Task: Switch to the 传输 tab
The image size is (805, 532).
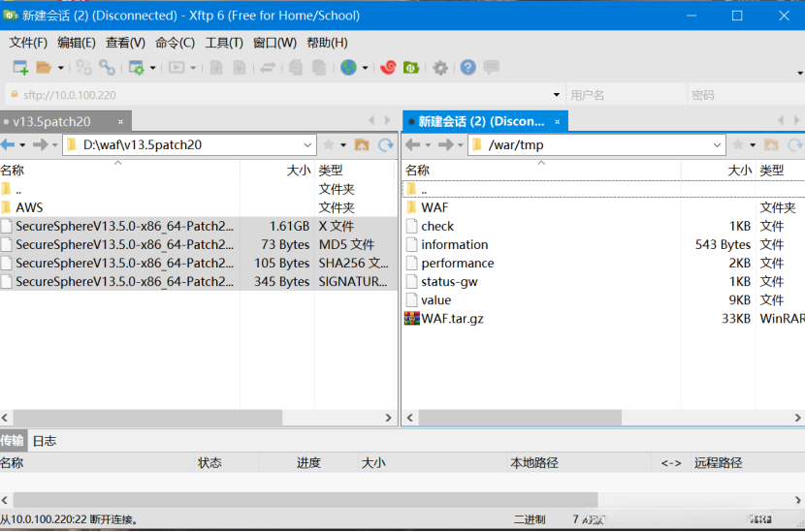Action: coord(12,441)
